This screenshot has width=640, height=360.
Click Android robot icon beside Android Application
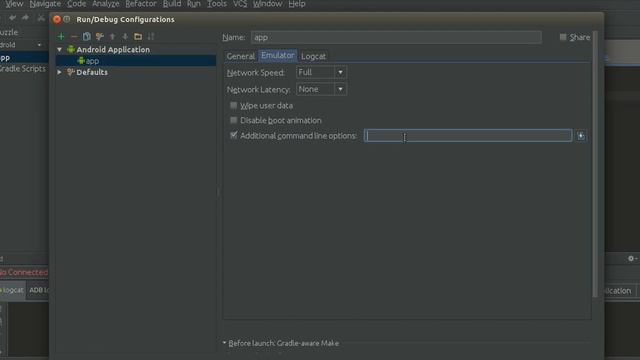71,49
